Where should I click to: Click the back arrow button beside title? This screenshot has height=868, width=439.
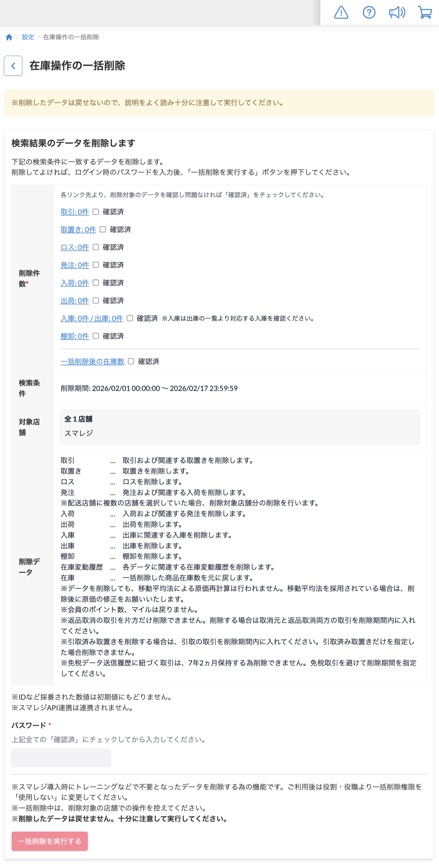click(x=13, y=66)
